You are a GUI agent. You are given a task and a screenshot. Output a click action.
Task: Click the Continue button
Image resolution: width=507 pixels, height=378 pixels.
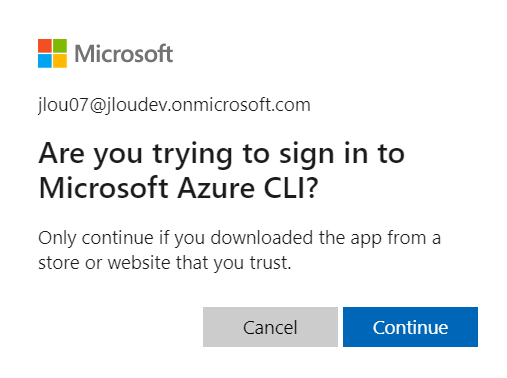click(x=410, y=327)
